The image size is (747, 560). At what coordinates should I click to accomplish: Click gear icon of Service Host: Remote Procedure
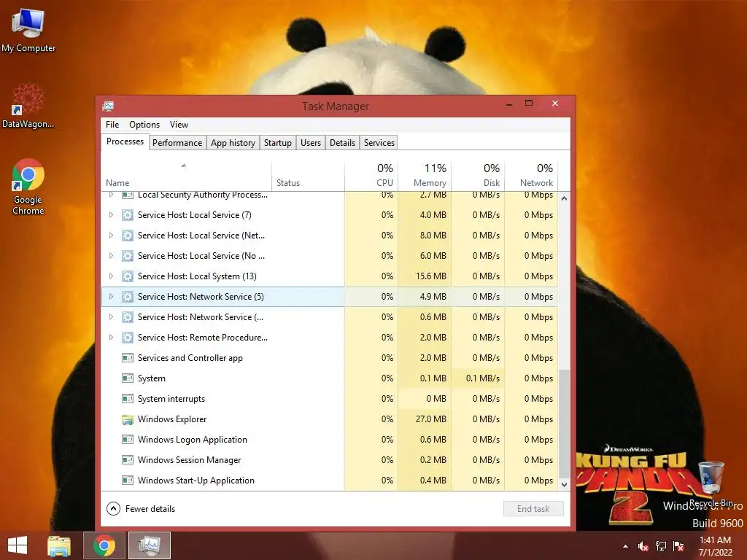pos(127,338)
